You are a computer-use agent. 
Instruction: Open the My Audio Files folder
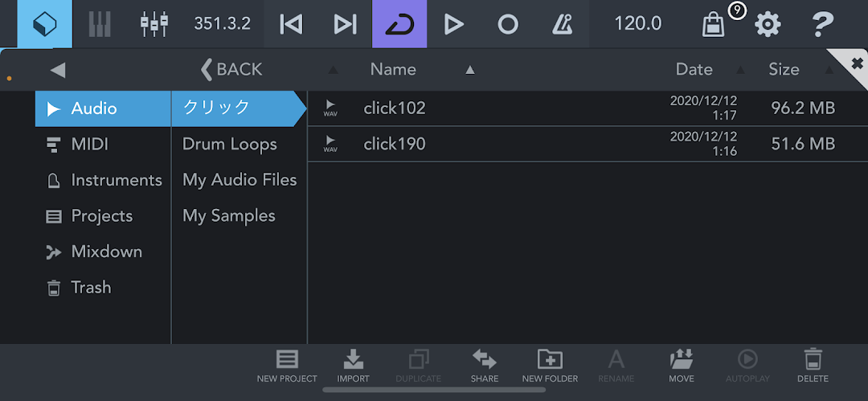point(239,180)
